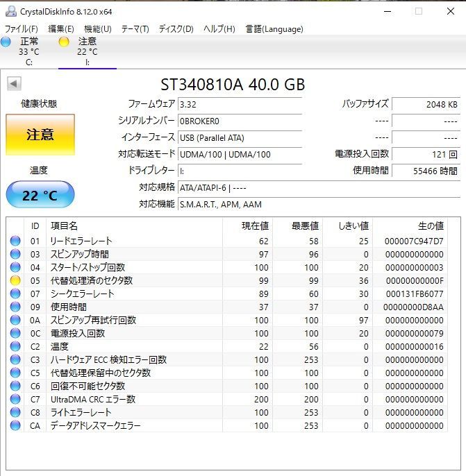Click raw value 00000000000F
466x476 pixels.
(x=415, y=281)
